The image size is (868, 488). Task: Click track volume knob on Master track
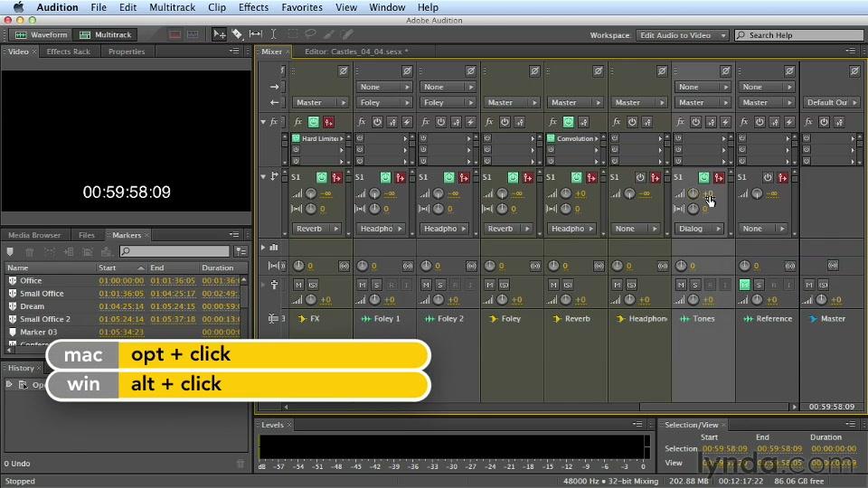click(x=821, y=300)
